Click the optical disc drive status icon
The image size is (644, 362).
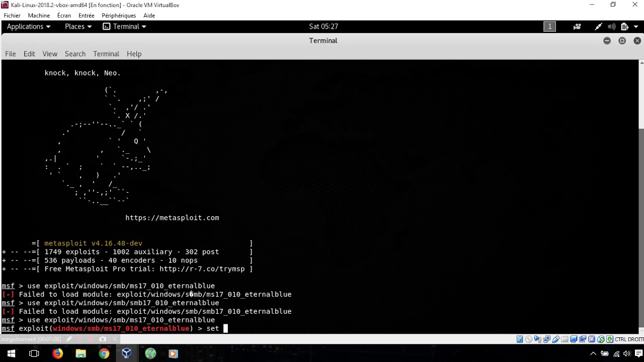tap(529, 339)
